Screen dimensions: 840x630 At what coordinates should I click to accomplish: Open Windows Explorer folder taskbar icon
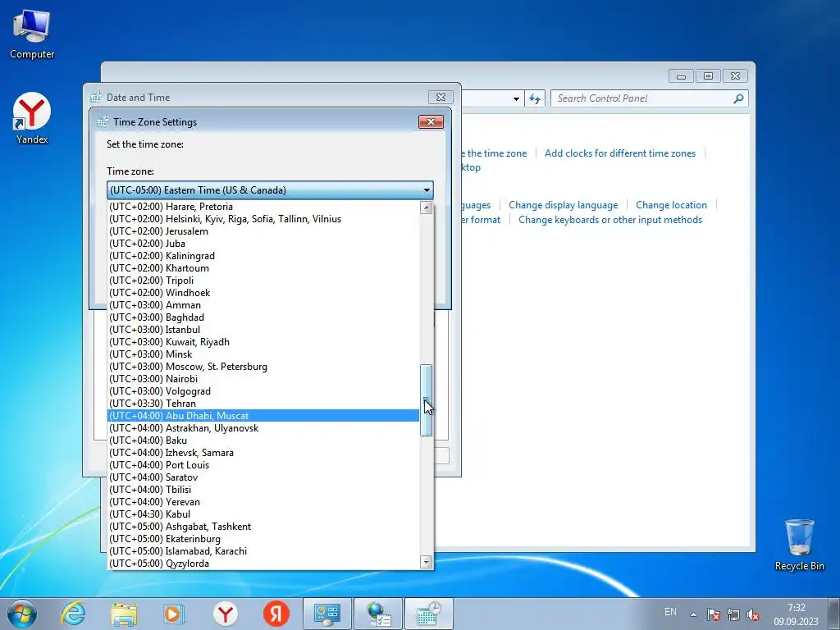124,614
